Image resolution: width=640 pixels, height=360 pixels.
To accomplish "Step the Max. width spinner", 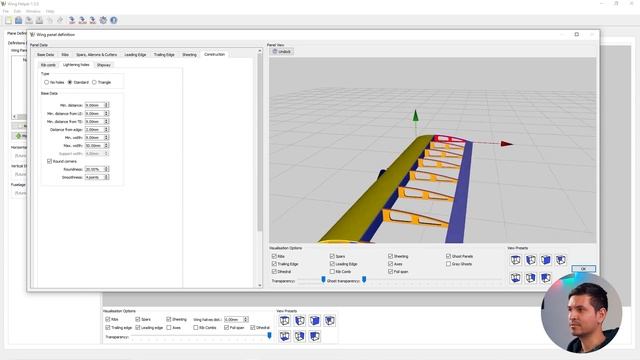I will click(107, 145).
